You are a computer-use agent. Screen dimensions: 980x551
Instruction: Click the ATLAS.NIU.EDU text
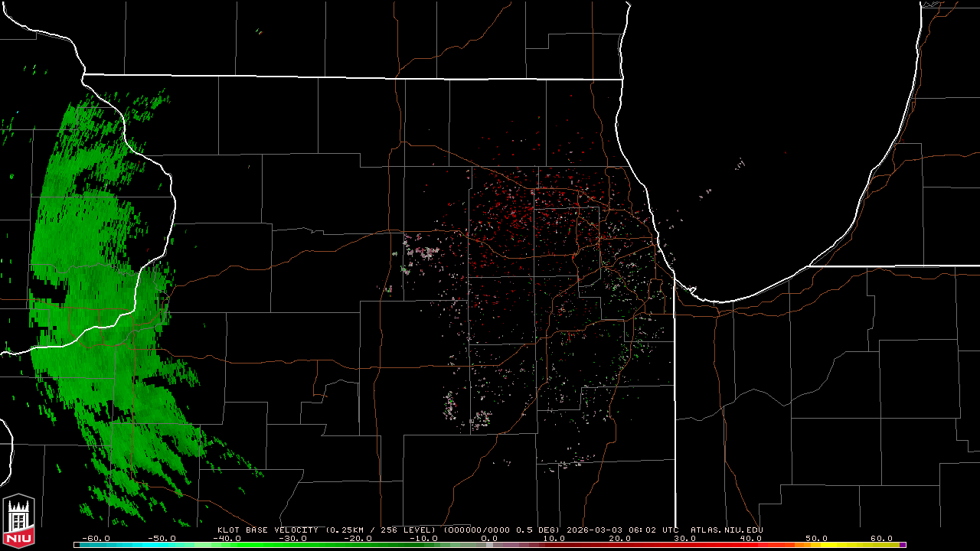[727, 530]
